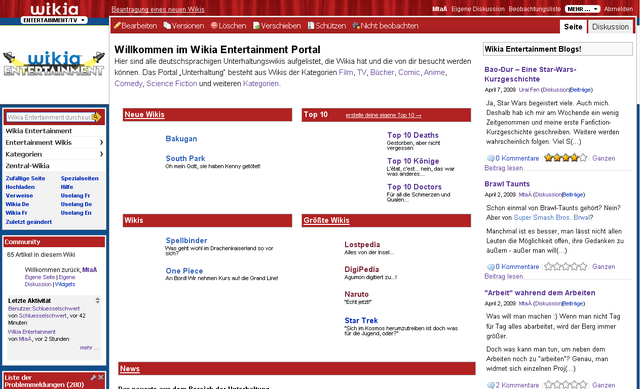Image resolution: width=640 pixels, height=389 pixels.
Task: Open the Top 10 Deaths link
Action: 413,135
